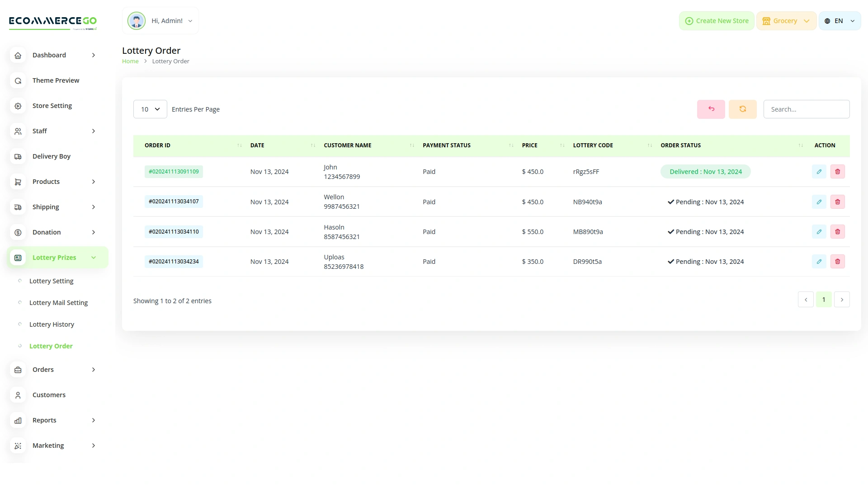Open Entries Per Page dropdown
Image resolution: width=868 pixels, height=488 pixels.
tap(150, 109)
